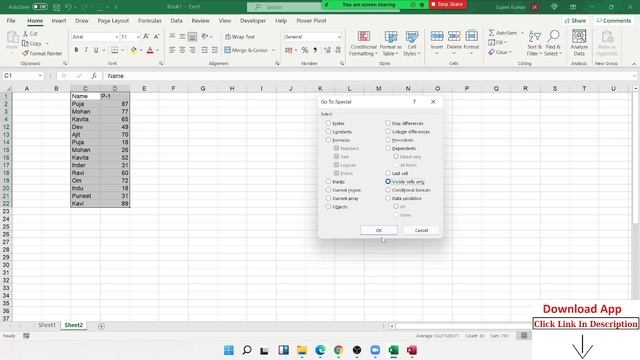This screenshot has height=360, width=640.
Task: Open Format as Table gallery
Action: (x=391, y=43)
